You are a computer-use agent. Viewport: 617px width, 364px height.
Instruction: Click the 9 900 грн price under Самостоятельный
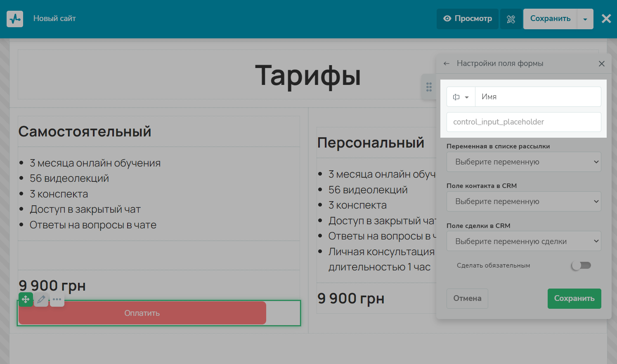52,286
